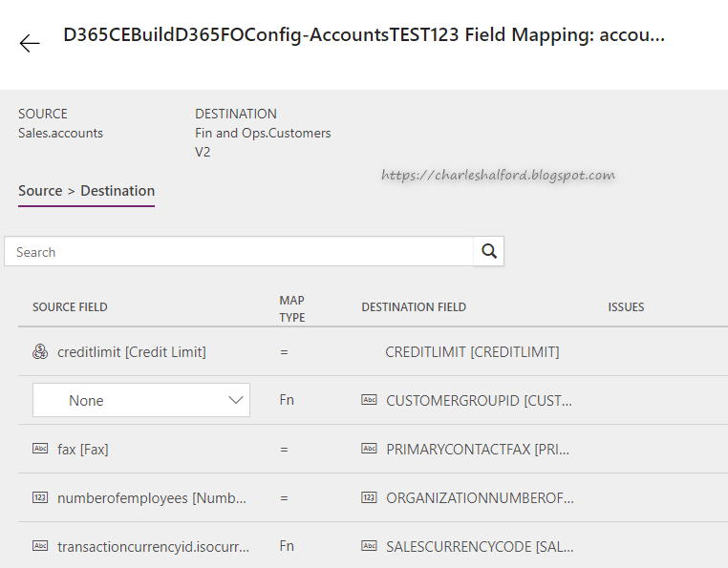Screen dimensions: 728x568
Task: Click the number icon beside numberofemployees
Action: (x=40, y=497)
